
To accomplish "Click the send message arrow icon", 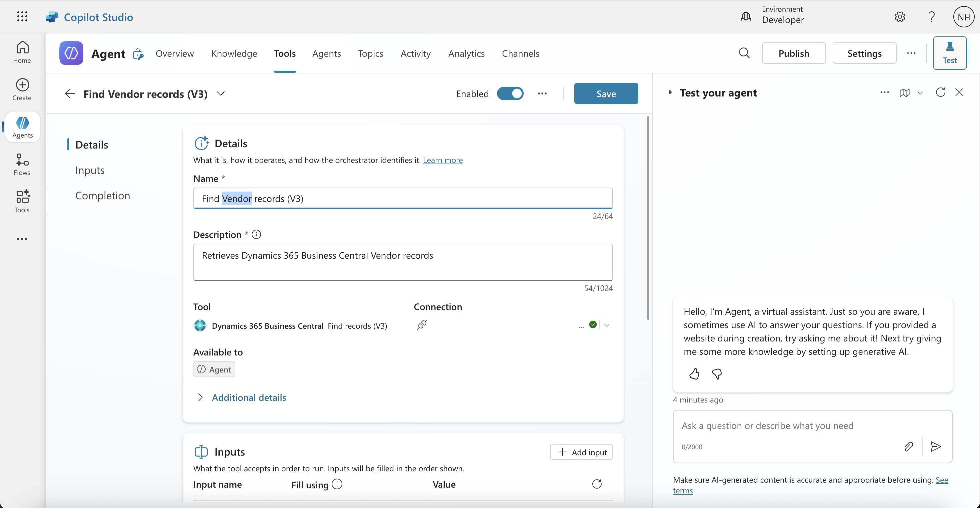I will [x=935, y=446].
